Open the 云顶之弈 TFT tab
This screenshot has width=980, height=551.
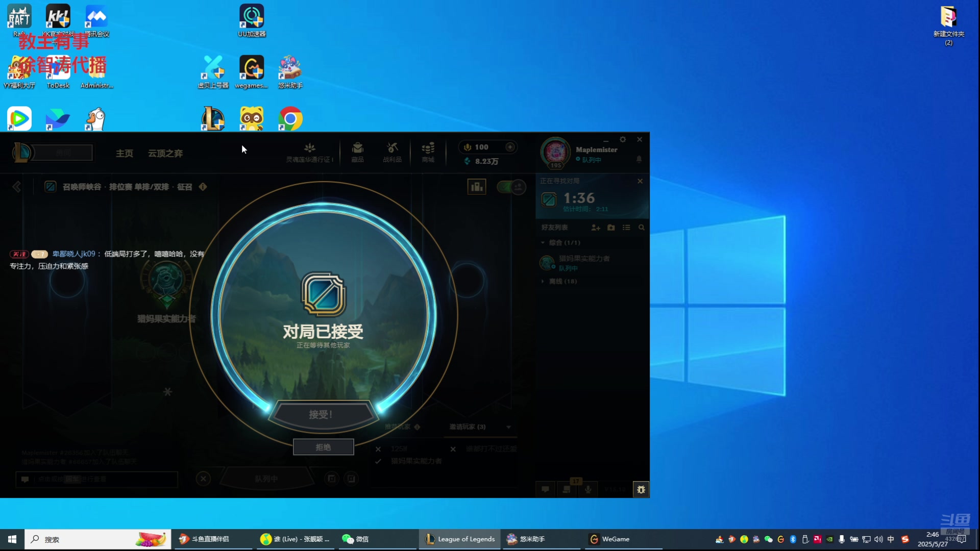pos(165,153)
